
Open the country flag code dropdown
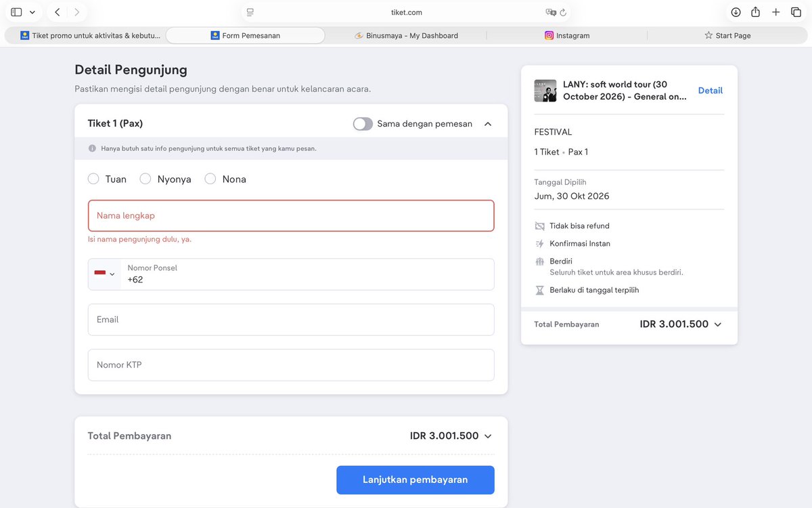click(104, 274)
